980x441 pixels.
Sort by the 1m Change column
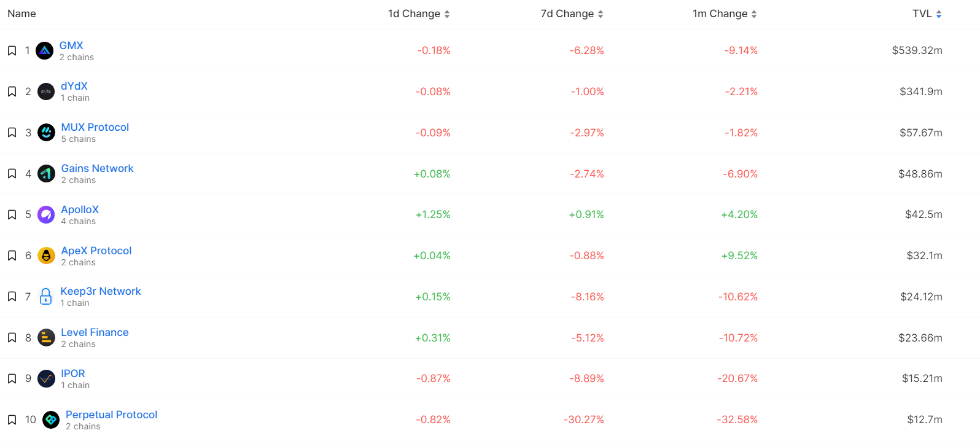[x=725, y=14]
